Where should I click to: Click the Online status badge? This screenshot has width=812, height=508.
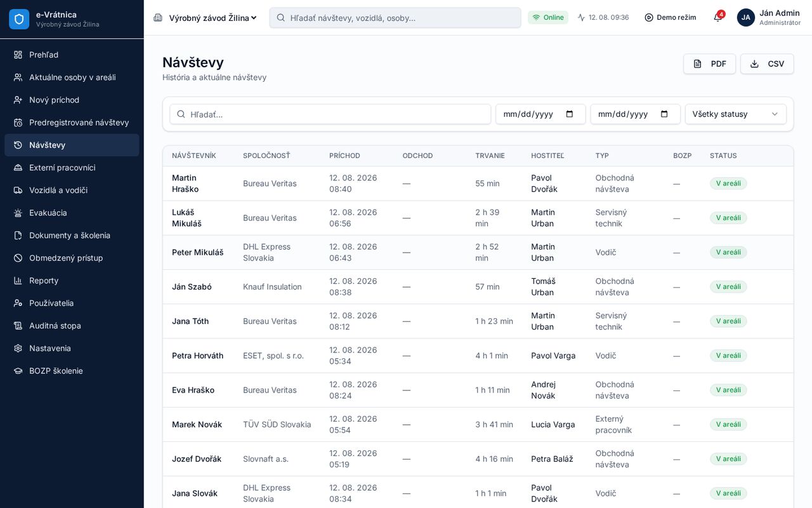point(548,17)
